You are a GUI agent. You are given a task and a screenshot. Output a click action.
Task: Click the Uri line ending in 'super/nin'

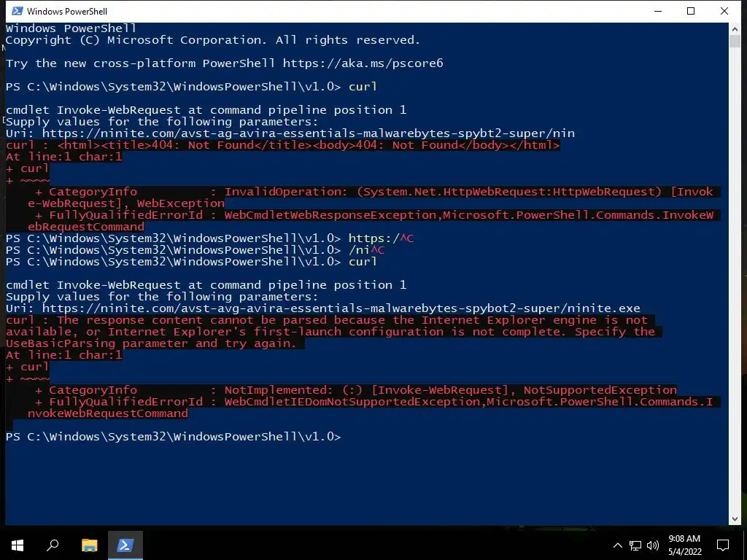[x=290, y=133]
